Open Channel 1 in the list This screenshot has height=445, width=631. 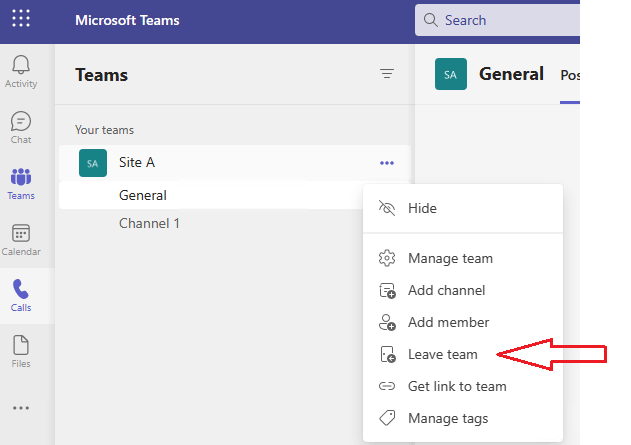[149, 223]
